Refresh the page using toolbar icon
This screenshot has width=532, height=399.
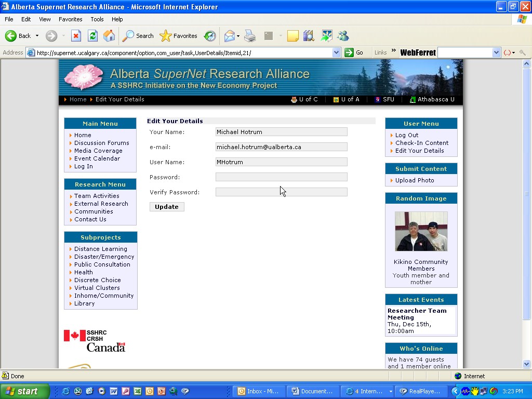coord(92,36)
